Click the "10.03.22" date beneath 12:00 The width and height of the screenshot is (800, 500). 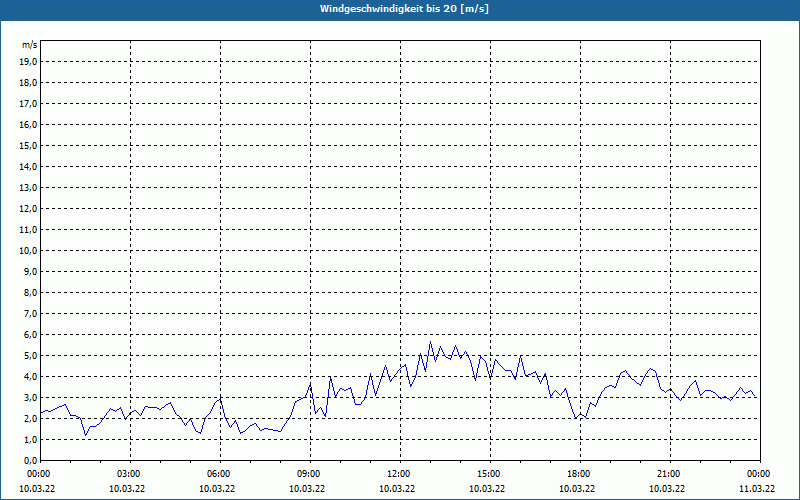click(x=397, y=489)
